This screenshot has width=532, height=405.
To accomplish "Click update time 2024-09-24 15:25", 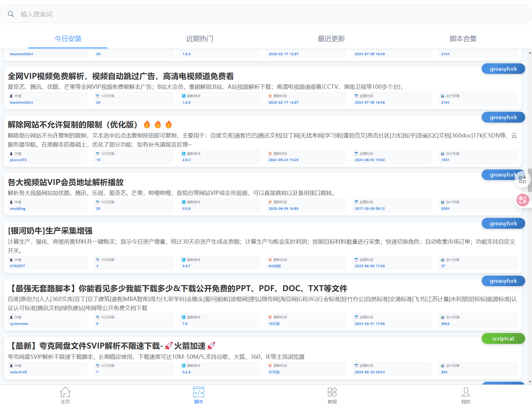I will tap(284, 160).
